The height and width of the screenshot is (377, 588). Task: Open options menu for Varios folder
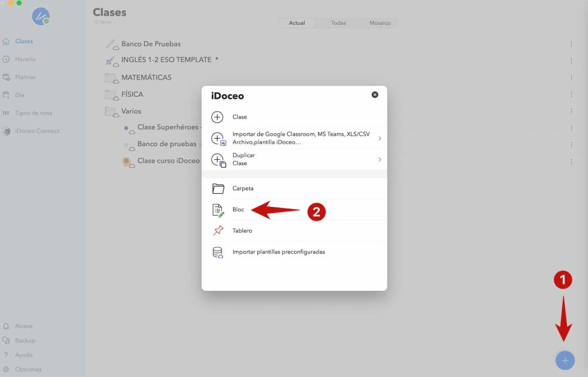(571, 111)
